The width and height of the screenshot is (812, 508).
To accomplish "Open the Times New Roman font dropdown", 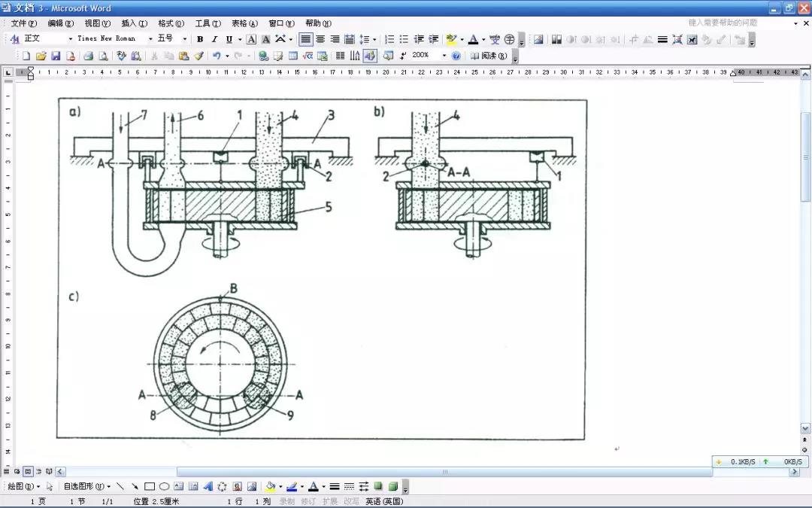I will click(150, 39).
